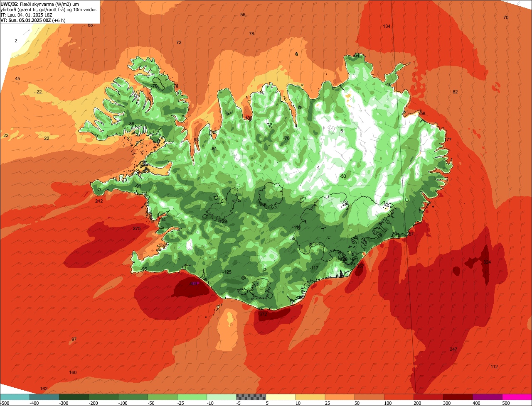Screen dimensions: 532x406
Task: Click the 'VT: Sun. 05.01.2025 00Z' valid-time line
Action: pyautogui.click(x=33, y=20)
